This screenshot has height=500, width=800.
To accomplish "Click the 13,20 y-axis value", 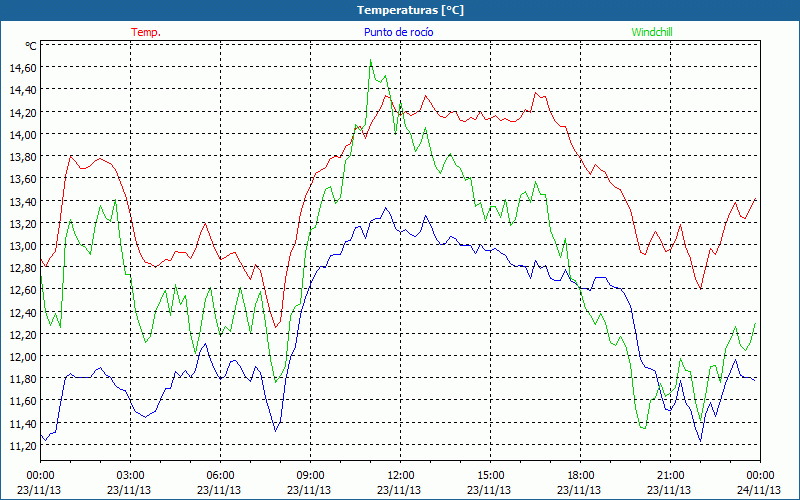I will tap(22, 223).
